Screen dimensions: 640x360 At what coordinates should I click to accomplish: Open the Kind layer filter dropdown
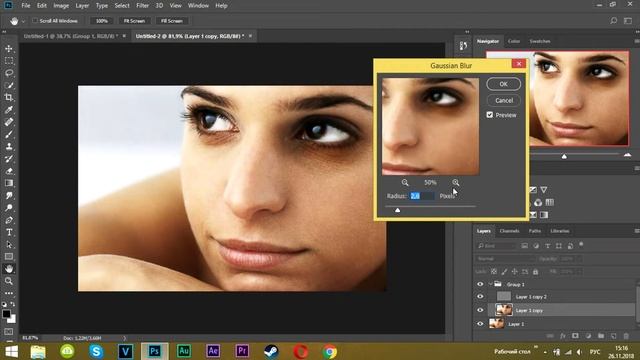pyautogui.click(x=497, y=246)
